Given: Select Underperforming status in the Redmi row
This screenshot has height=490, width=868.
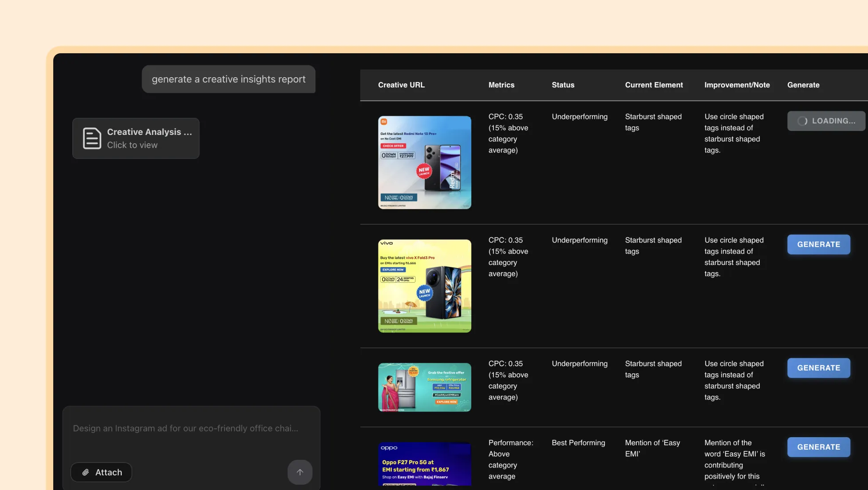Looking at the screenshot, I should click(580, 117).
